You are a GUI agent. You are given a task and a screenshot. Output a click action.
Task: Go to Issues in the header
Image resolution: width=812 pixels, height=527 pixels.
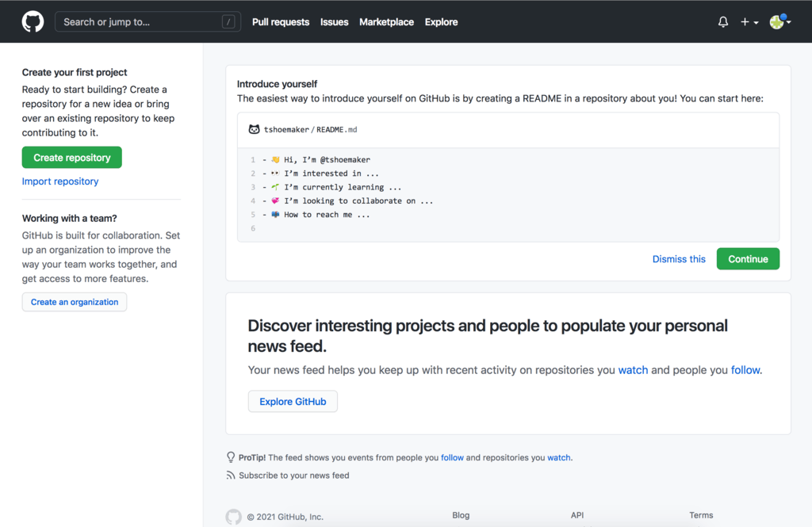pos(334,22)
